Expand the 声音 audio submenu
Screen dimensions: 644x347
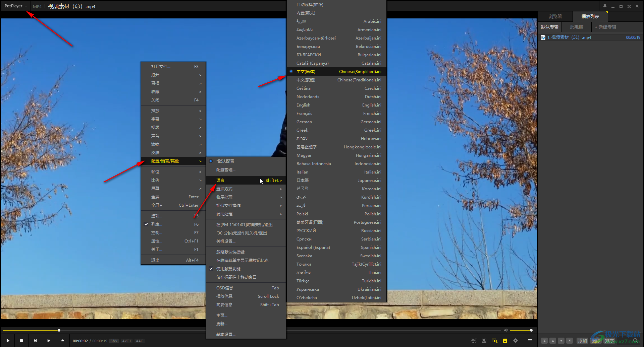pos(173,136)
